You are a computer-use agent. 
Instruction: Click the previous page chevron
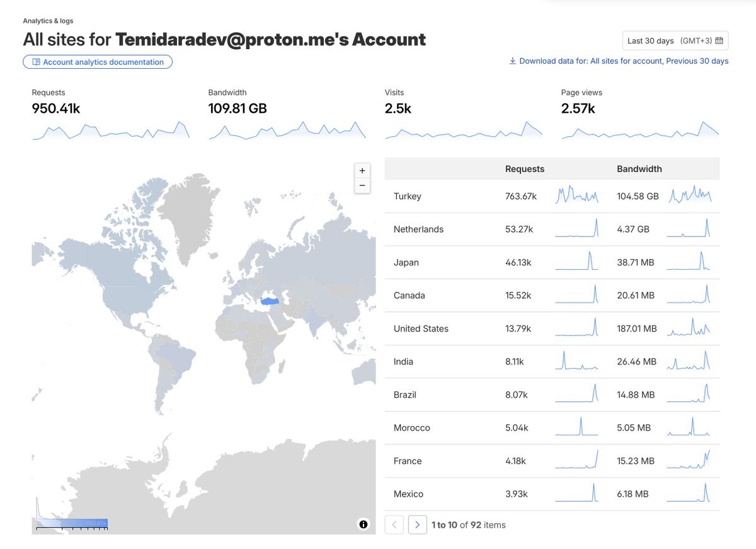tap(394, 524)
